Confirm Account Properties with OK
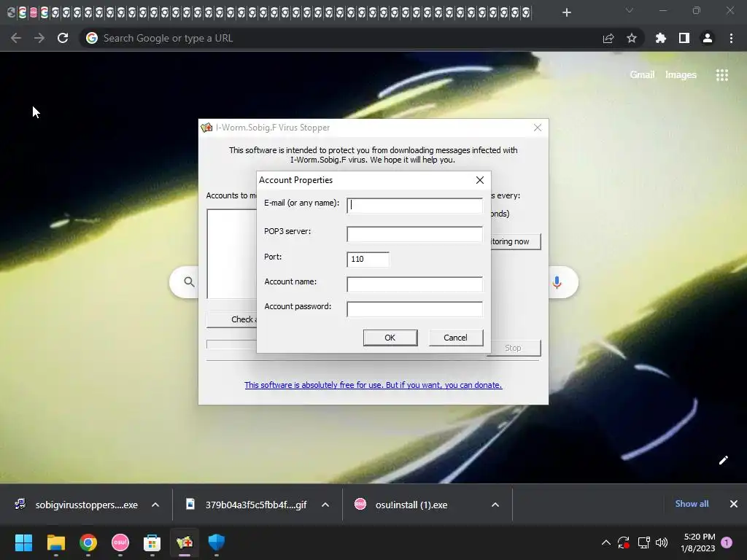Screen dimensions: 747x560 tap(390, 338)
